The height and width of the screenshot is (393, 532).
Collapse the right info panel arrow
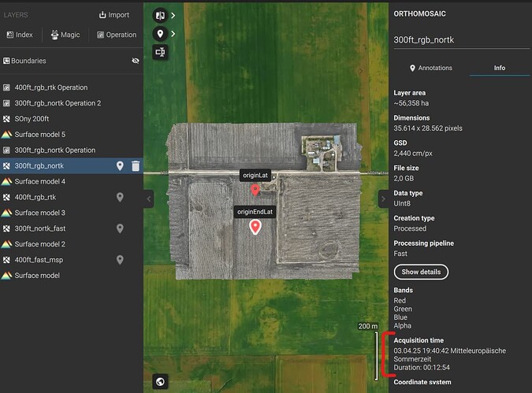(x=383, y=199)
